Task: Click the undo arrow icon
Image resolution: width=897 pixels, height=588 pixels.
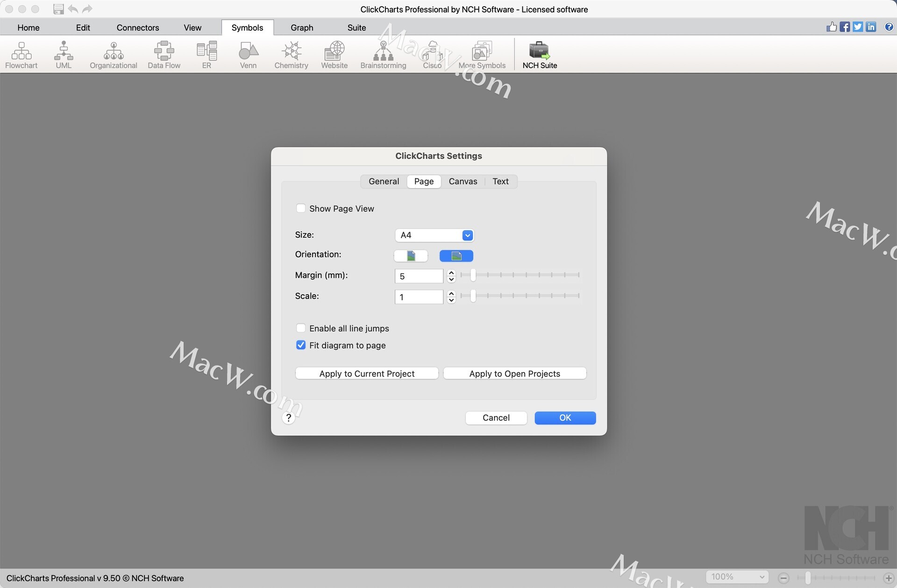Action: click(73, 9)
